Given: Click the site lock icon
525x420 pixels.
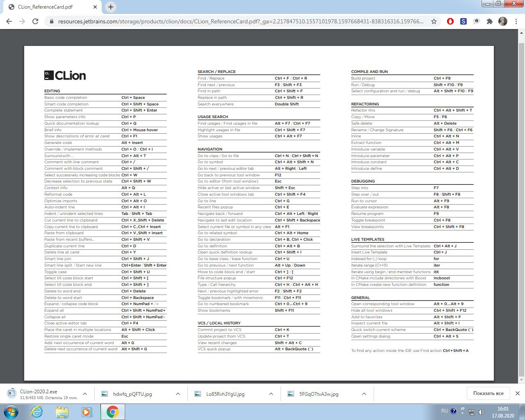Looking at the screenshot, I should [x=52, y=21].
